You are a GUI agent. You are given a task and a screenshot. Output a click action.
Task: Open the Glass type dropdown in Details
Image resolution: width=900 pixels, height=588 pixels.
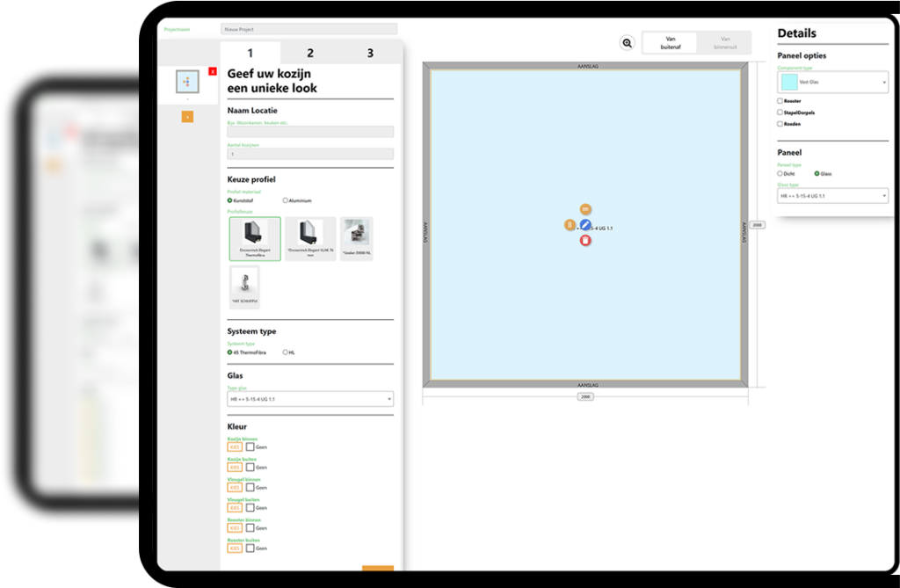[832, 195]
